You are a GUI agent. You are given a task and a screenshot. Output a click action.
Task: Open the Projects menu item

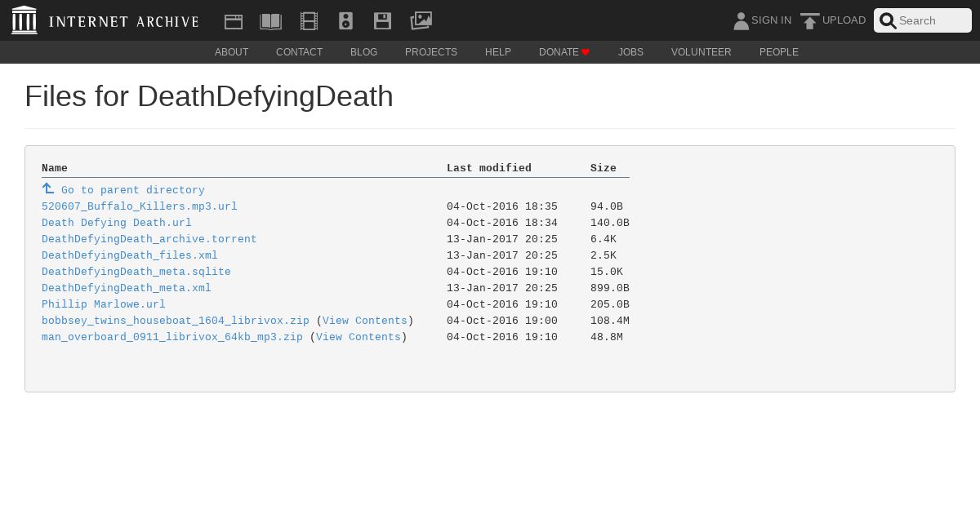coord(431,52)
